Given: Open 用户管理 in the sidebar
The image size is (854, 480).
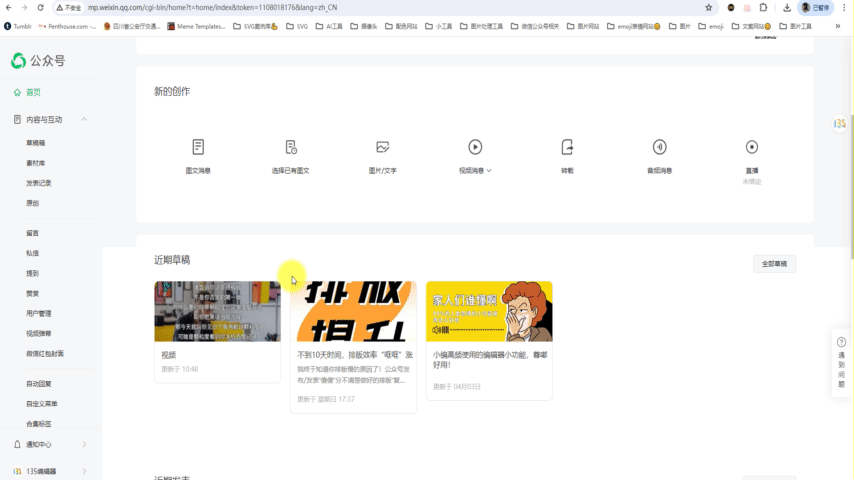Looking at the screenshot, I should point(39,314).
